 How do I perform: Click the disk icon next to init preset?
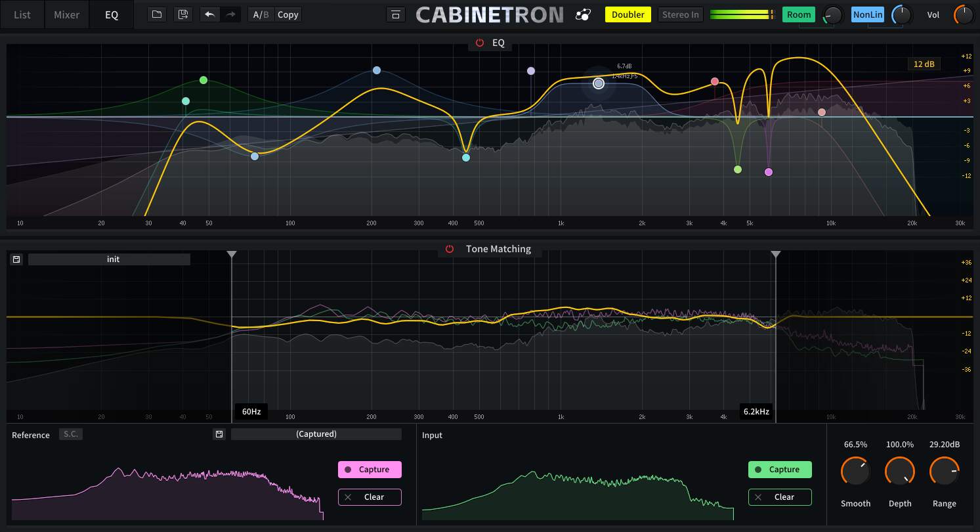(x=16, y=259)
